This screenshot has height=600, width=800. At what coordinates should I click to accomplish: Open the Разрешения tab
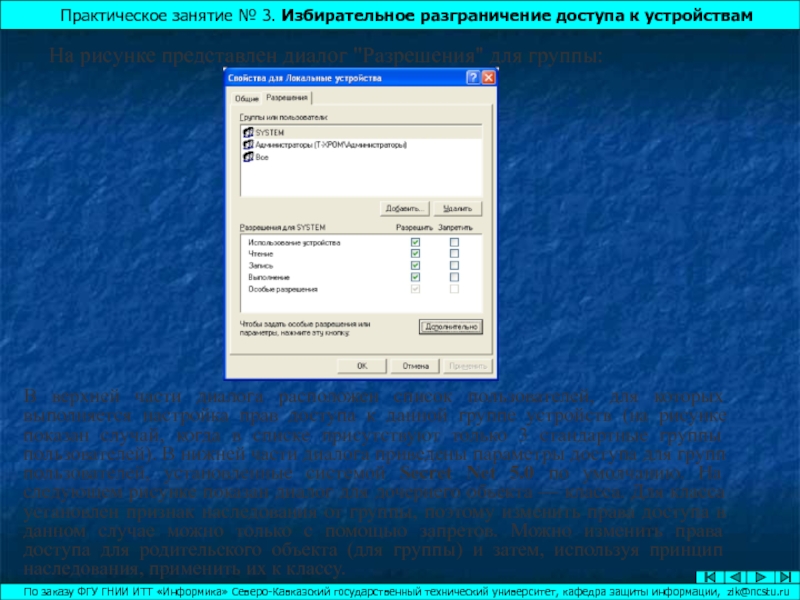point(288,98)
